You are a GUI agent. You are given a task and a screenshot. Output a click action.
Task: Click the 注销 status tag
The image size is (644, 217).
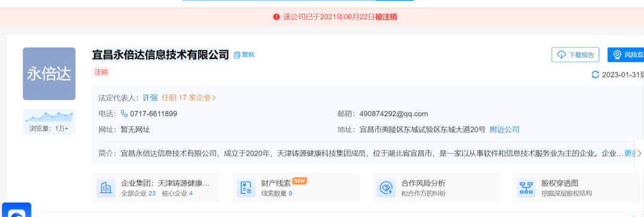click(101, 72)
